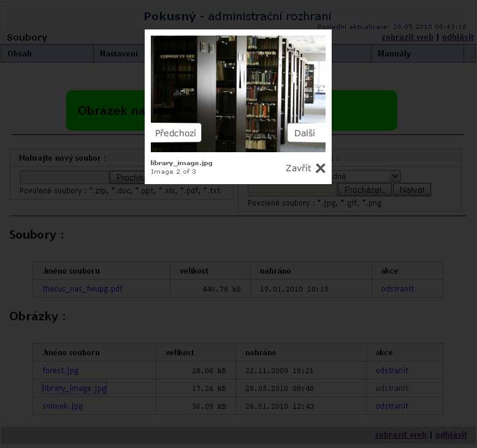Image resolution: width=477 pixels, height=448 pixels.
Task: Go to the previous image with Předchozí
Action: 176,133
